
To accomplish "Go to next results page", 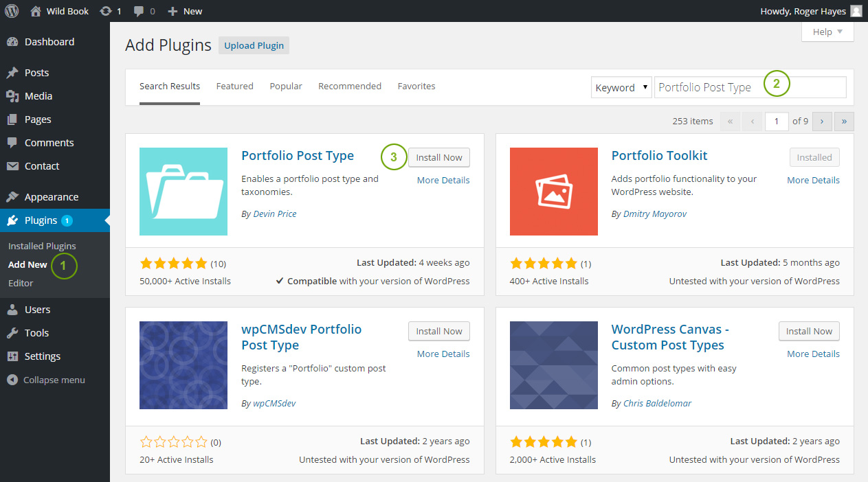I will (x=822, y=121).
